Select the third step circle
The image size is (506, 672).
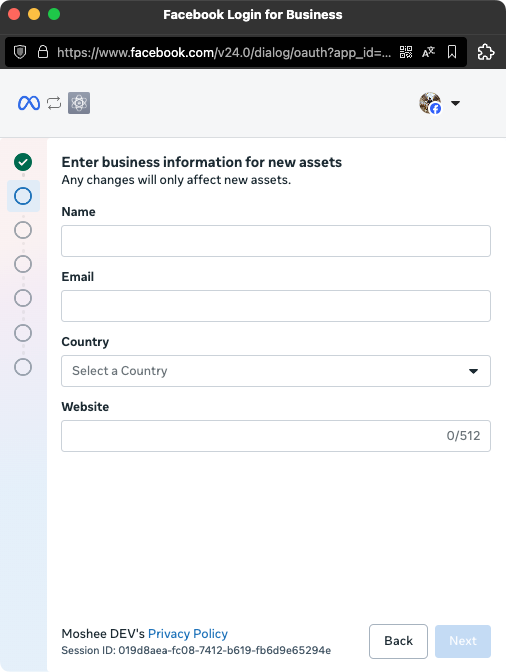pos(23,230)
